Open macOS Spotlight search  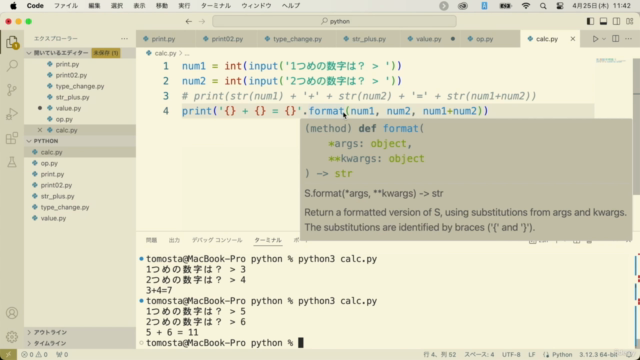(543, 6)
